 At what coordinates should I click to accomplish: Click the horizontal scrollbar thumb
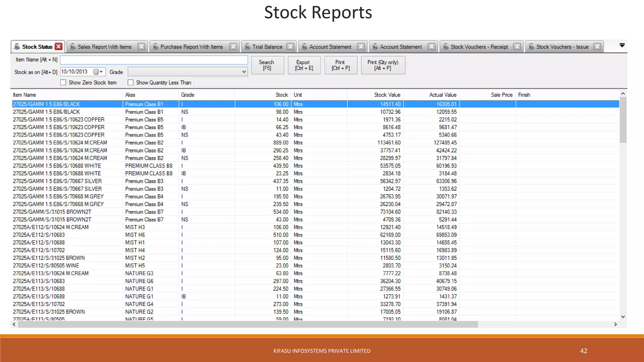click(248, 324)
